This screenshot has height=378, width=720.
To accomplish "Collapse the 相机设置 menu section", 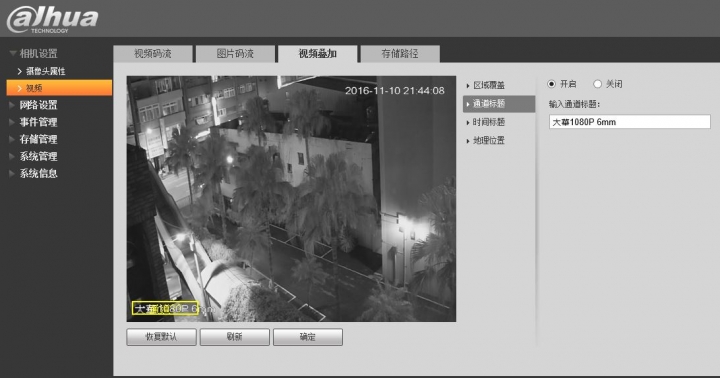I will (x=34, y=54).
